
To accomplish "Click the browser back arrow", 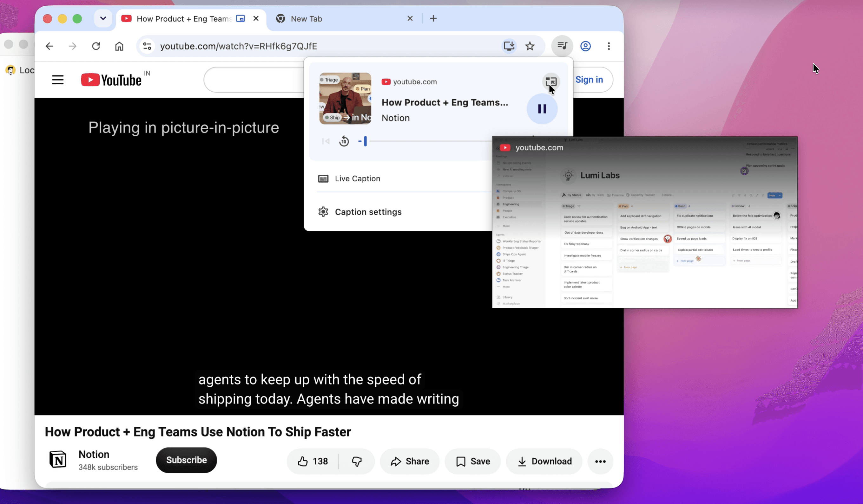I will point(50,46).
